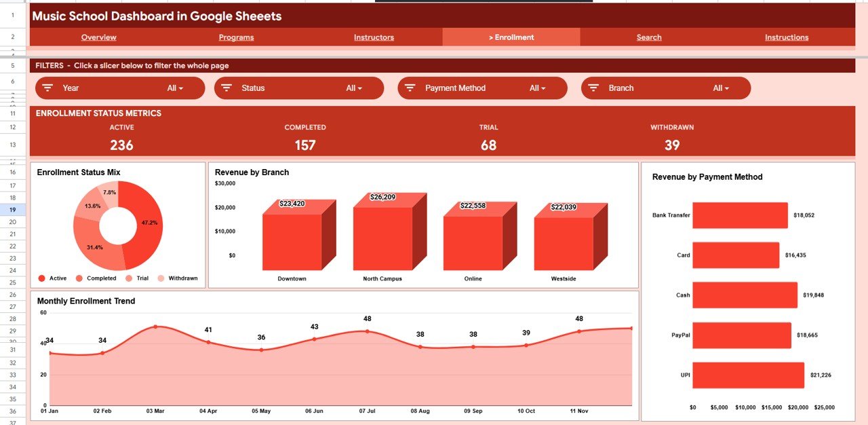
Task: Click the Active legend color dot
Action: pos(41,278)
